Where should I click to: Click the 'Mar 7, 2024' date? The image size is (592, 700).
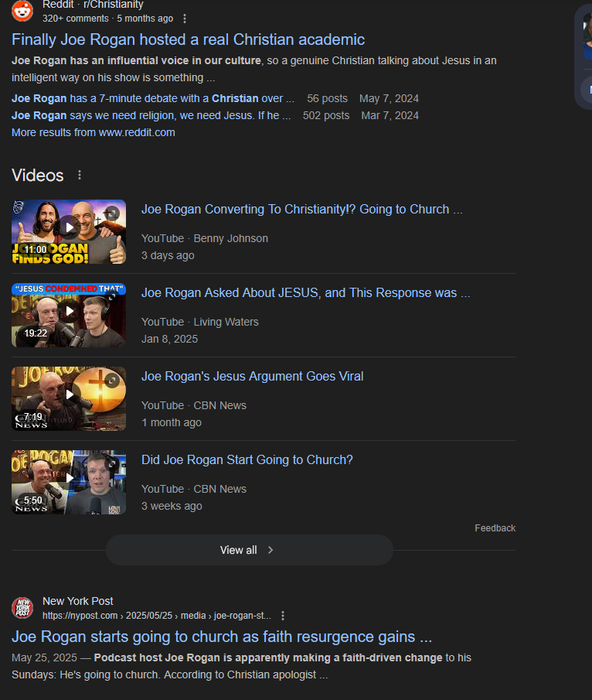390,115
